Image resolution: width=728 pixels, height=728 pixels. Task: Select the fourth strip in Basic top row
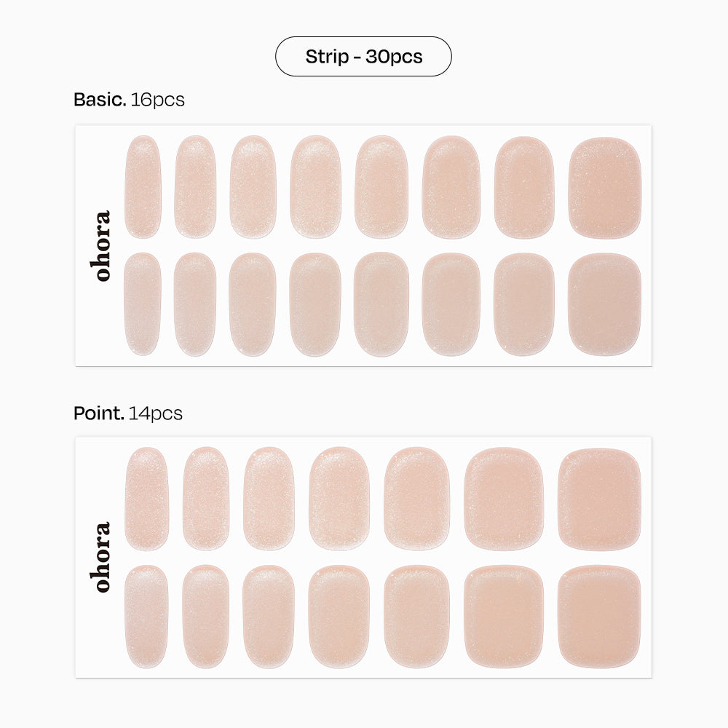[x=315, y=187]
